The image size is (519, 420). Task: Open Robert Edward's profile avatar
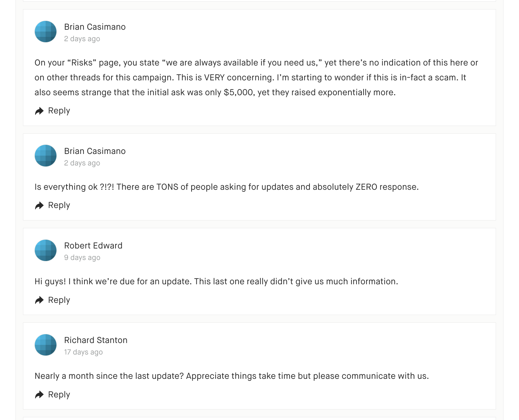(46, 250)
